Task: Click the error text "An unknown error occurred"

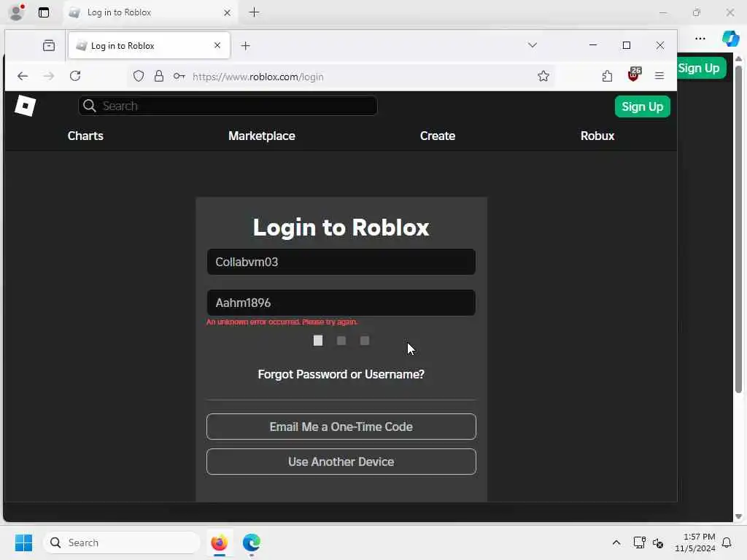Action: (282, 322)
